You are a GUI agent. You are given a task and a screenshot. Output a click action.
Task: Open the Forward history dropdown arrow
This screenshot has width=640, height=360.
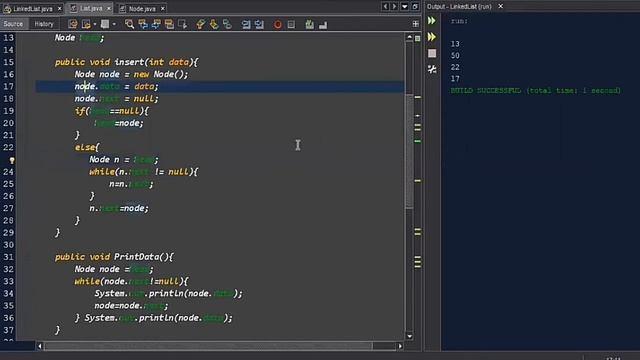114,24
